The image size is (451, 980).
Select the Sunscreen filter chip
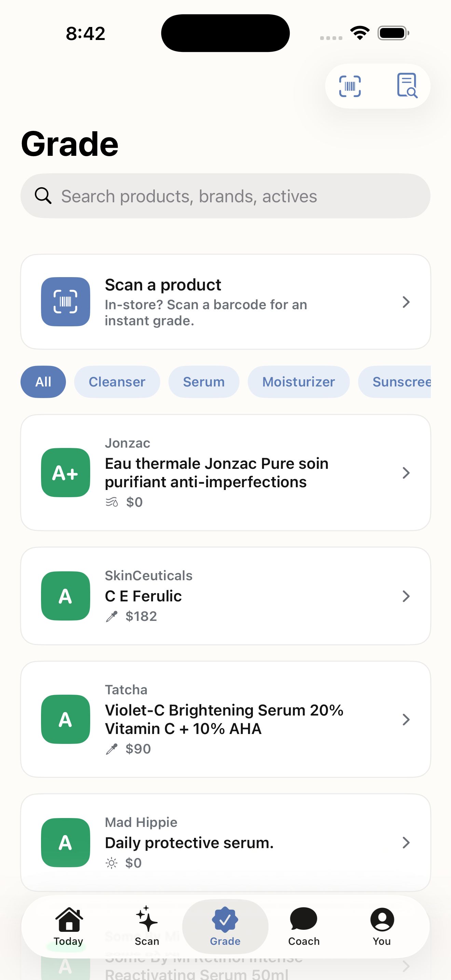(394, 382)
